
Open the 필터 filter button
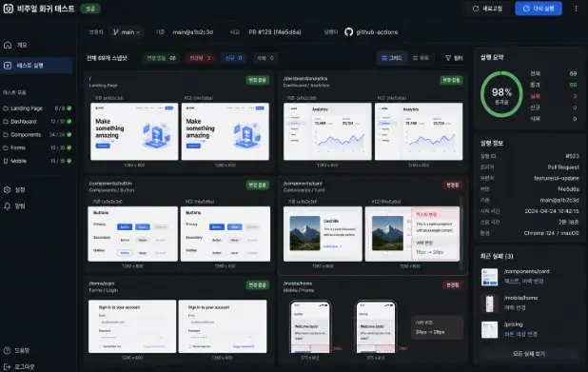[454, 58]
